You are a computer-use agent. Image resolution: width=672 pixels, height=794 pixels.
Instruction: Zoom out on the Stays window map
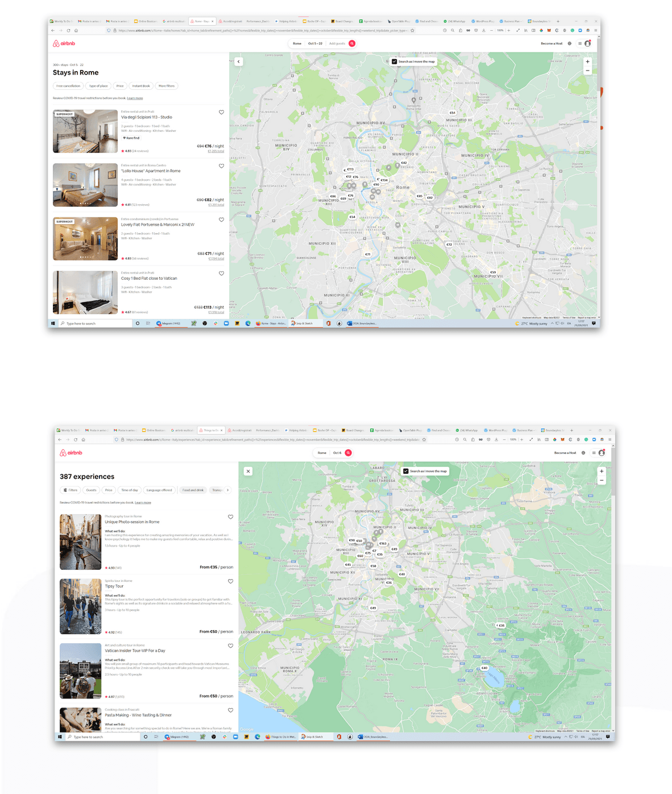(587, 71)
